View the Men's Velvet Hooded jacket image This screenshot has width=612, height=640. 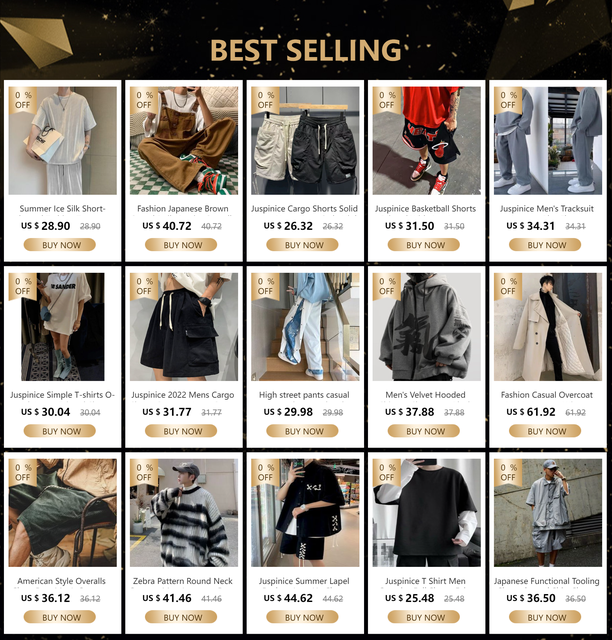point(427,327)
